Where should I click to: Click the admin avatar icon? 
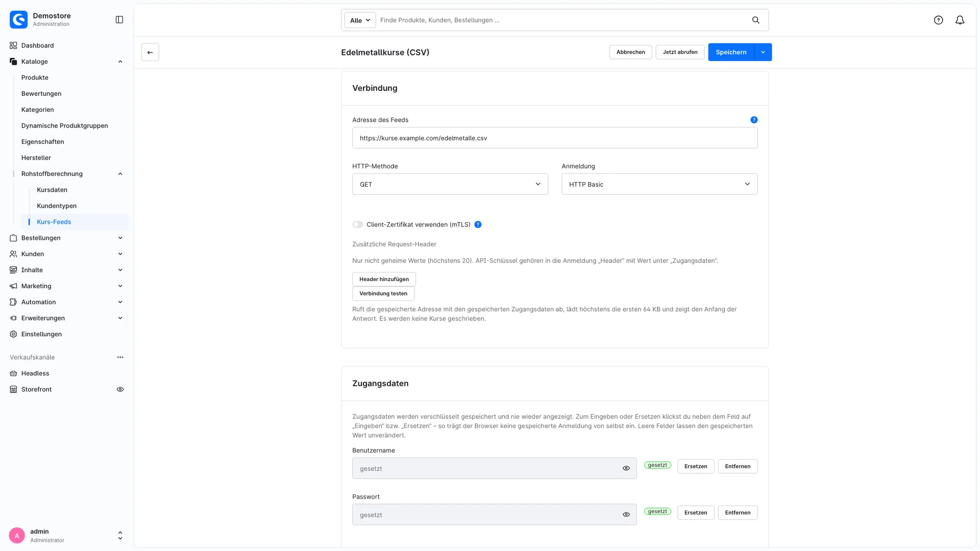17,536
